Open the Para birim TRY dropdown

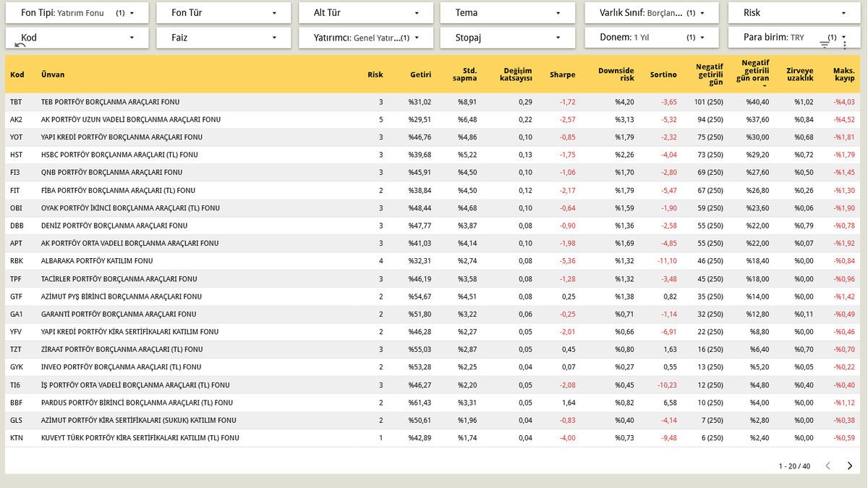[794, 38]
